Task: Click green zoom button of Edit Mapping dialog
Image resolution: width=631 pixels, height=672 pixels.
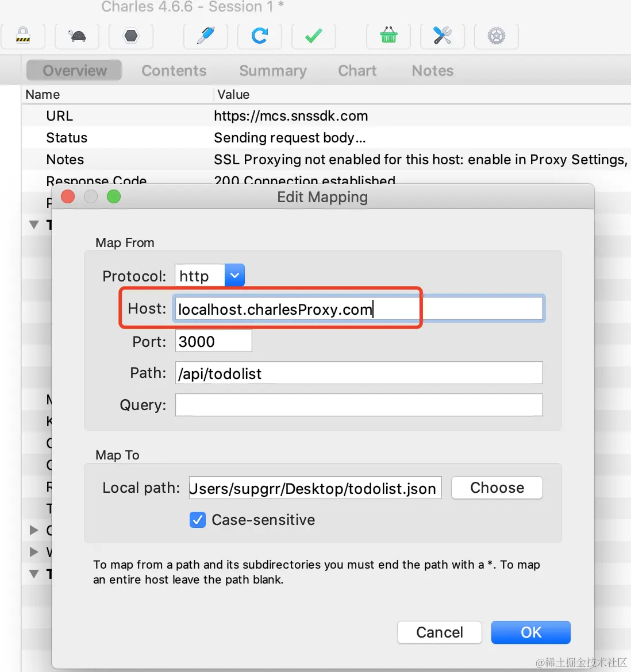Action: pos(114,196)
